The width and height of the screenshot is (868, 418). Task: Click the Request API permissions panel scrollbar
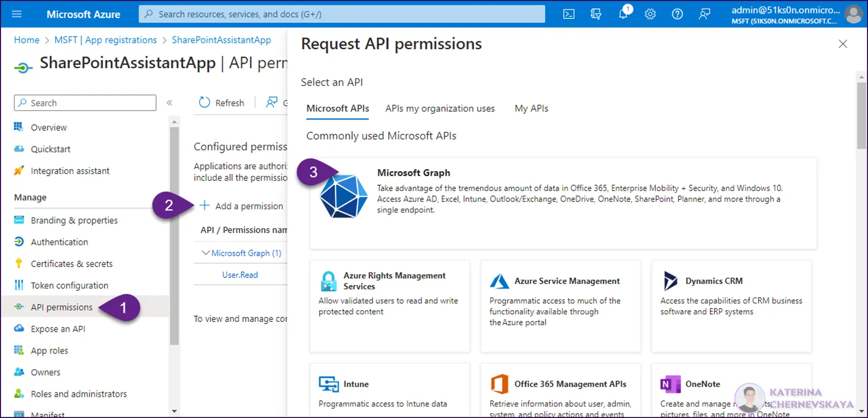(x=861, y=115)
